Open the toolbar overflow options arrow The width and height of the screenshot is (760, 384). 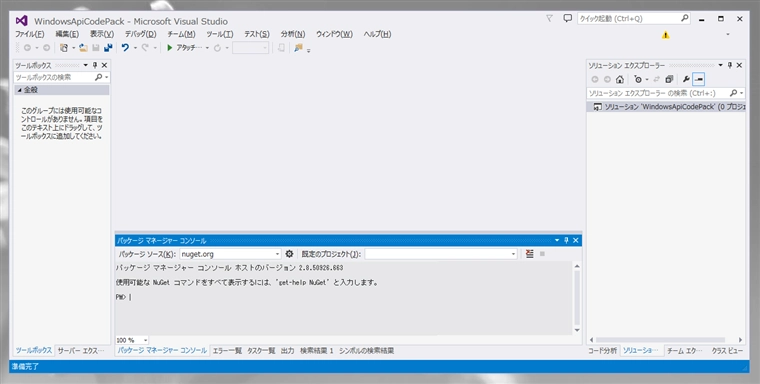[309, 50]
